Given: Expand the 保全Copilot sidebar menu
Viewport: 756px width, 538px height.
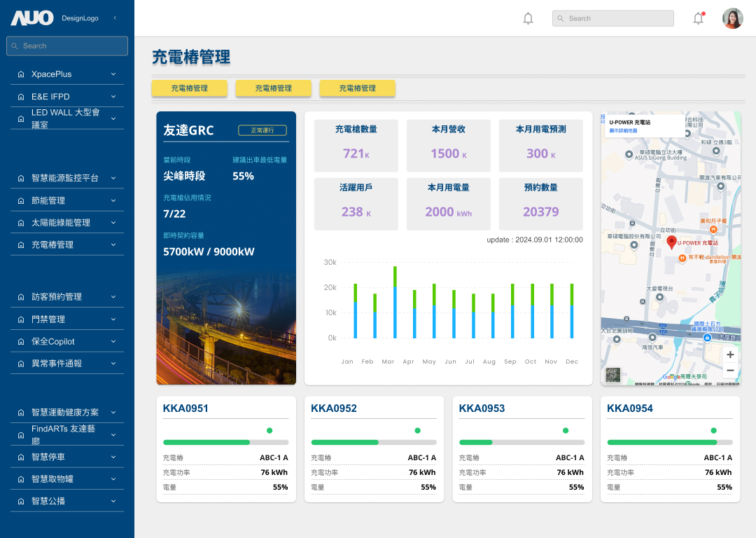Looking at the screenshot, I should click(x=67, y=341).
